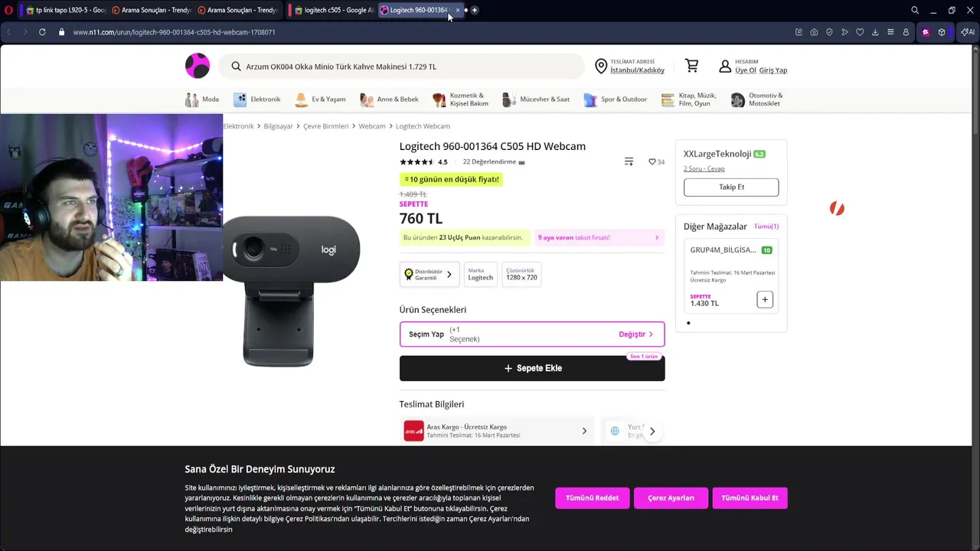Open Değiştir to change product option
The image size is (980, 551).
(636, 334)
